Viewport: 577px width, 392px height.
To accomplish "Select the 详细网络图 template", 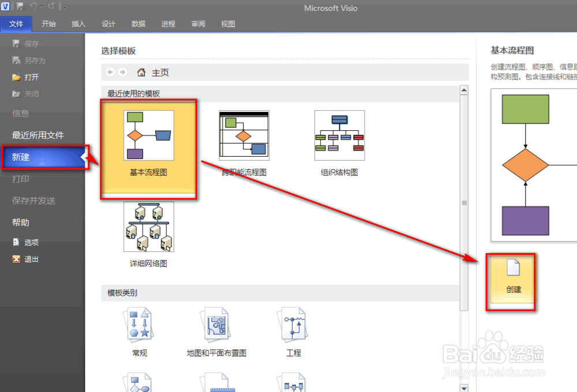I will coord(148,226).
